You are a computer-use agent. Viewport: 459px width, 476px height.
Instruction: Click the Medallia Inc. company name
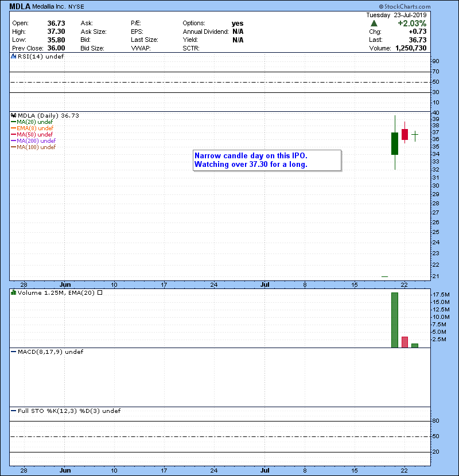(x=49, y=6)
